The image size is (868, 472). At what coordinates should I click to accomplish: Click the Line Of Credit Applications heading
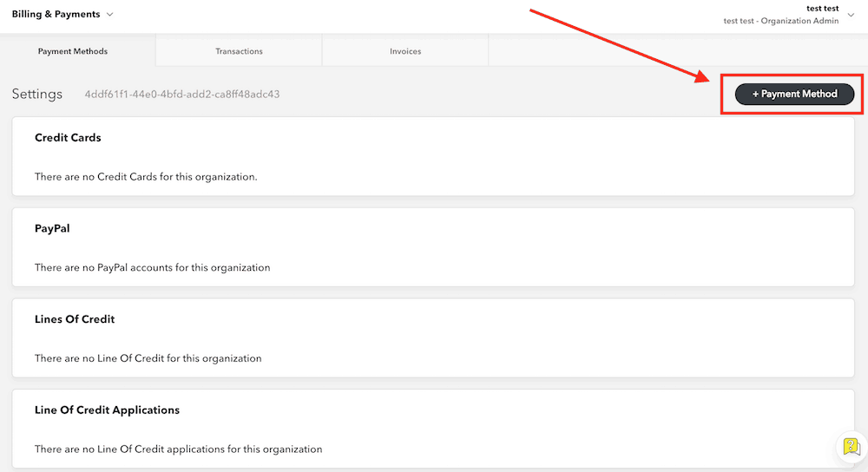[x=107, y=410]
